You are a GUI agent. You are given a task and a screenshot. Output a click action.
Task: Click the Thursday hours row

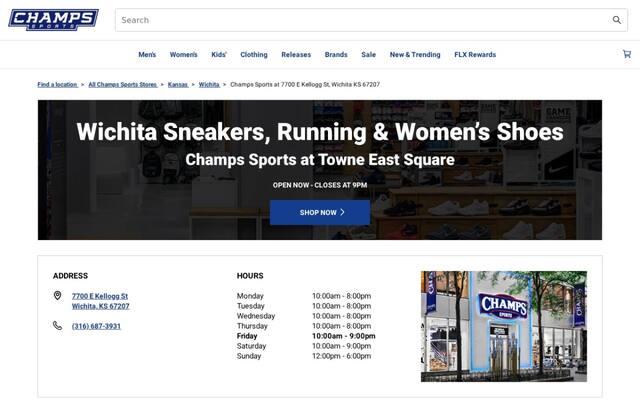click(x=304, y=326)
